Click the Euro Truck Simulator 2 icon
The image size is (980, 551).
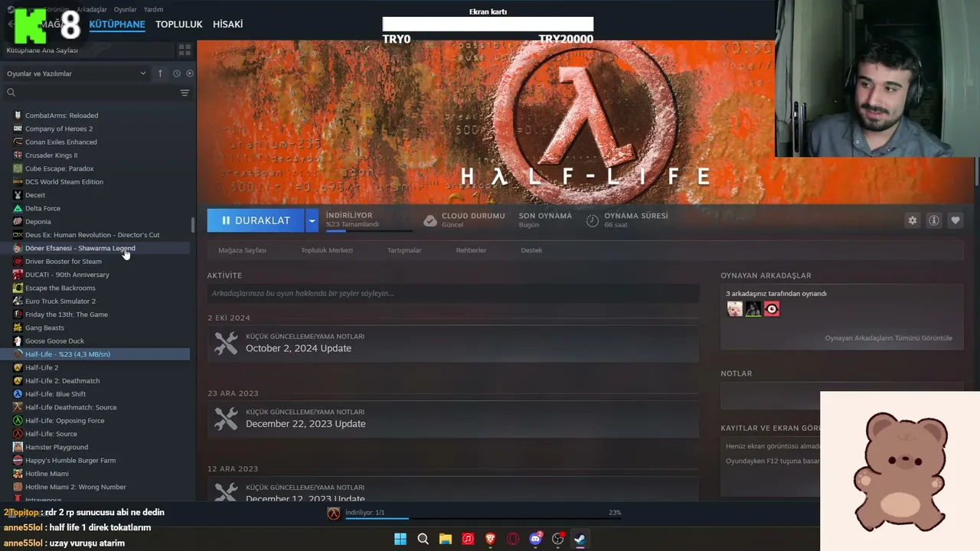[x=18, y=302]
